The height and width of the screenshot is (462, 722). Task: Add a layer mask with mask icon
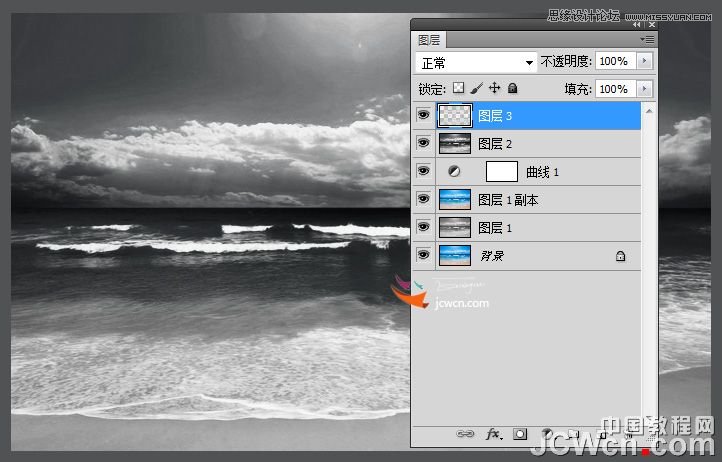520,435
